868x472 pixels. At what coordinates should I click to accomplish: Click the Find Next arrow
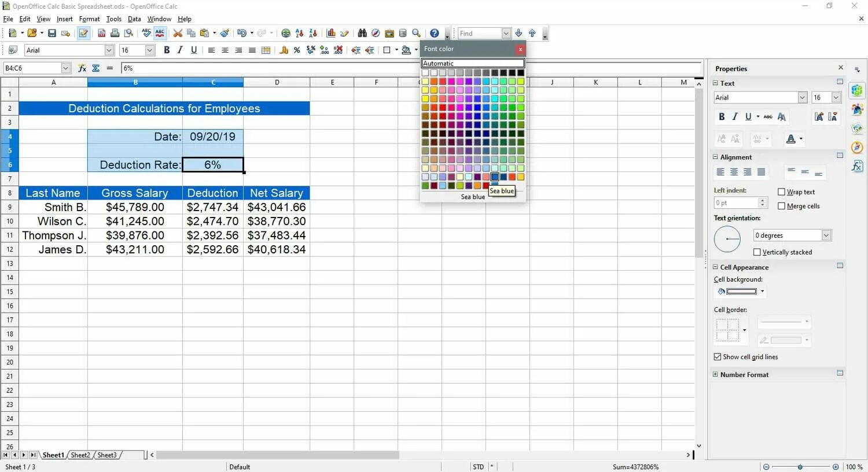[x=518, y=34]
